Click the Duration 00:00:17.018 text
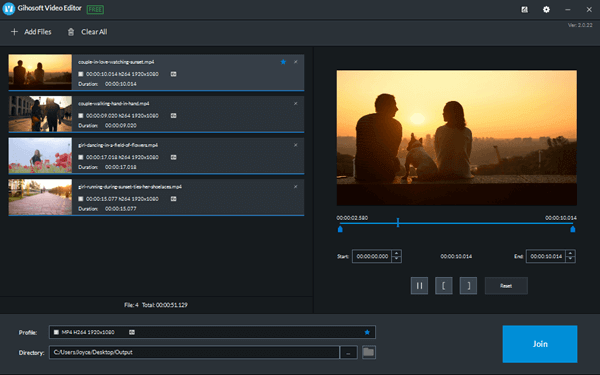The width and height of the screenshot is (600, 375). click(x=107, y=167)
